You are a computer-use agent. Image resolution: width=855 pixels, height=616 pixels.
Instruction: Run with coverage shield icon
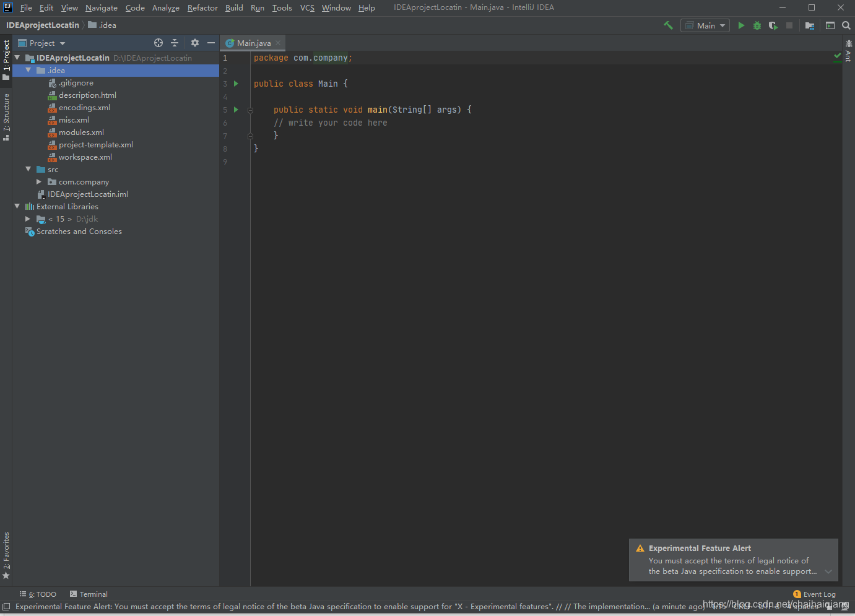pos(773,25)
